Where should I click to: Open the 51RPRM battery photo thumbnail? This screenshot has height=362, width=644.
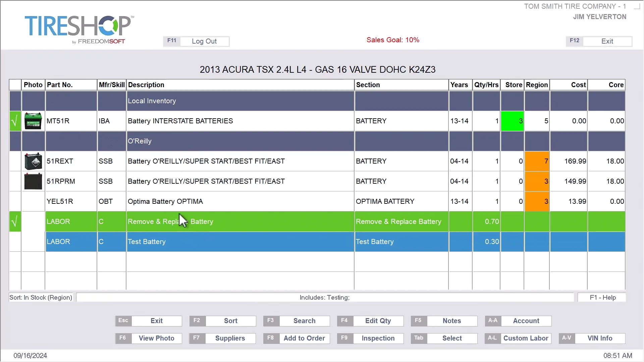[x=33, y=181]
